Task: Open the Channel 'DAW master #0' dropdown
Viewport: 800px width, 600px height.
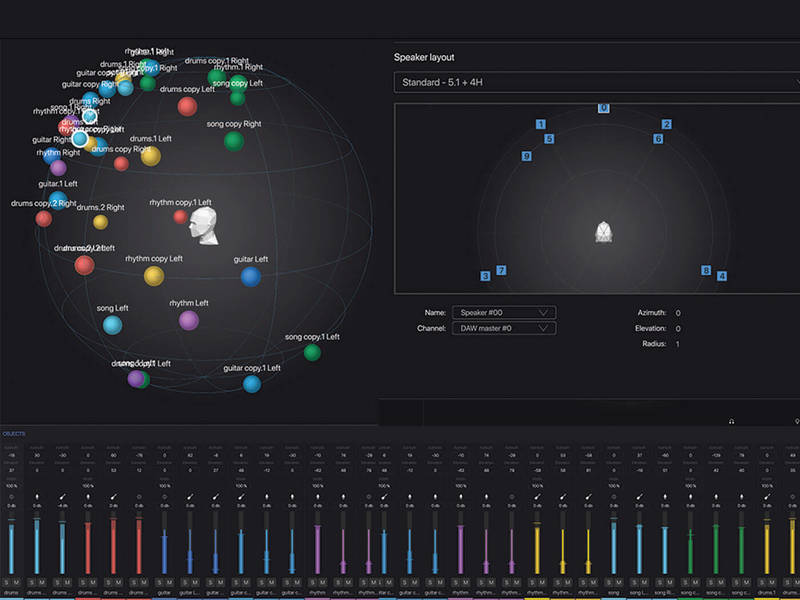Action: pyautogui.click(x=503, y=328)
